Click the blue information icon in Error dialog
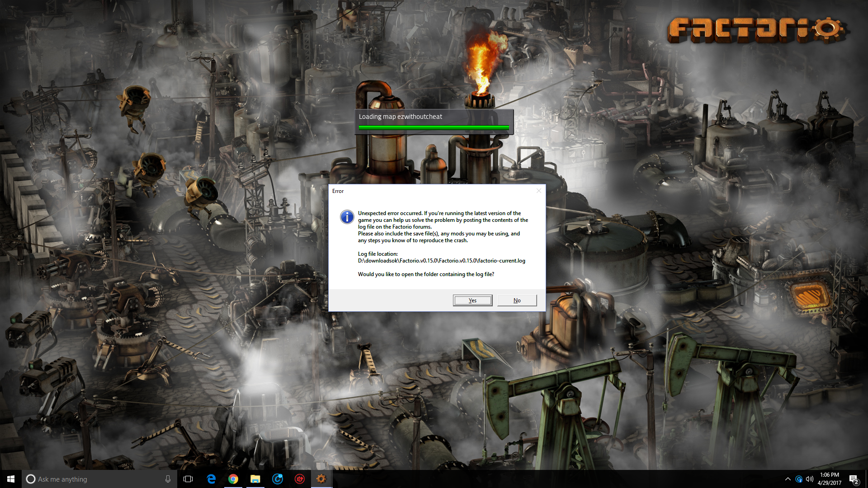Viewport: 868px width, 488px height. (347, 217)
